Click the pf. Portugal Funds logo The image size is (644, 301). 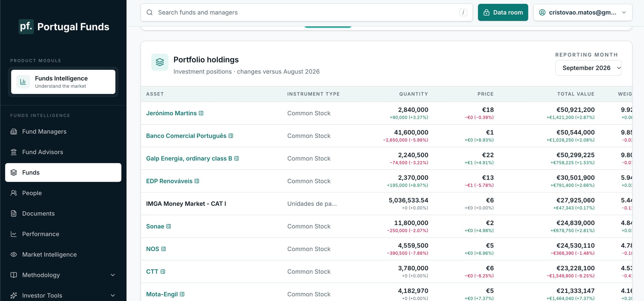coord(64,27)
